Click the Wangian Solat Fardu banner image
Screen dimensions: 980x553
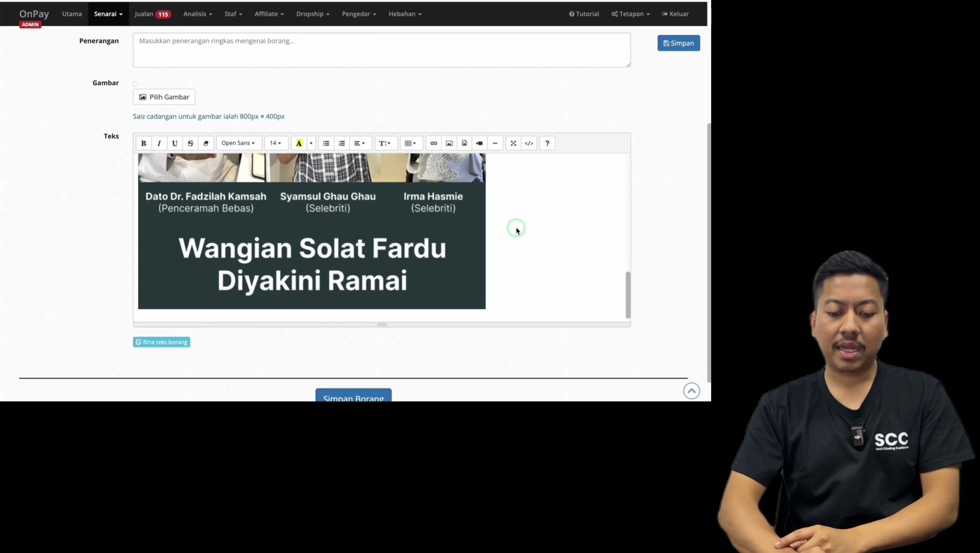(311, 231)
